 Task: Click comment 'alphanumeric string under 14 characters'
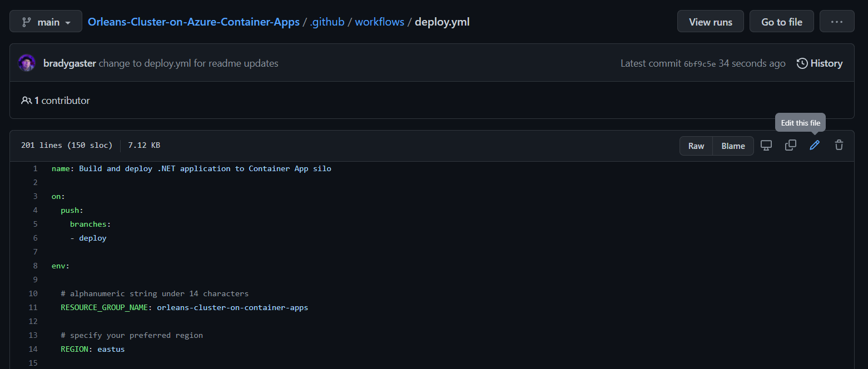click(x=155, y=293)
